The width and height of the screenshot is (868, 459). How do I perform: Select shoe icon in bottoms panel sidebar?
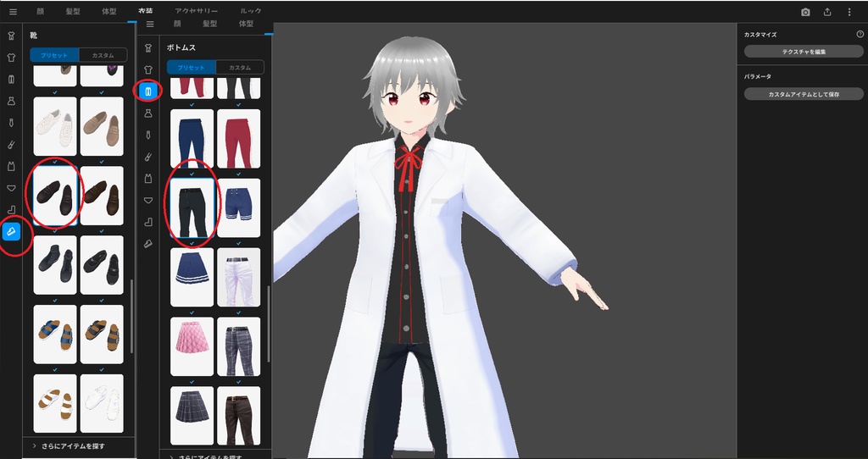147,244
